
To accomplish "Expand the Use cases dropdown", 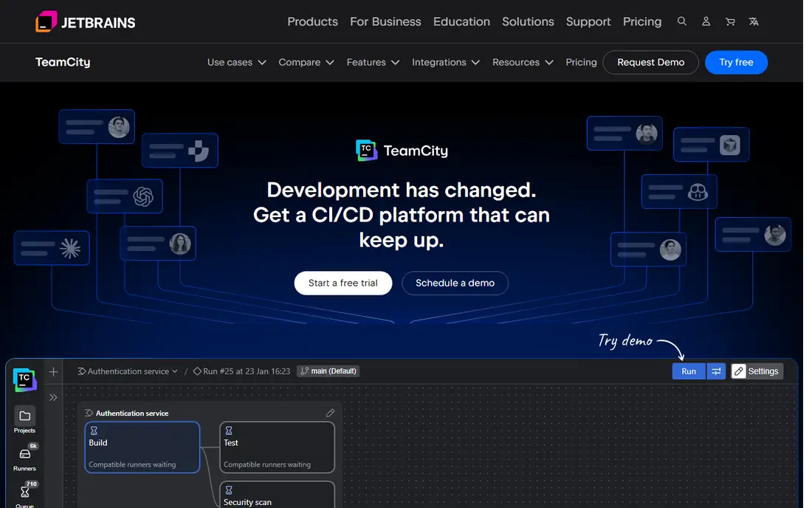I will click(x=237, y=62).
